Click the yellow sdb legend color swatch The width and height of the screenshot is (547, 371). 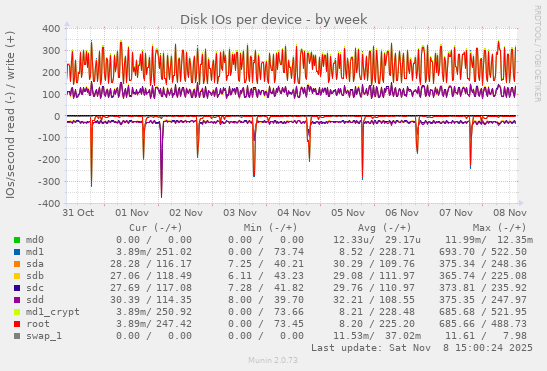[17, 276]
